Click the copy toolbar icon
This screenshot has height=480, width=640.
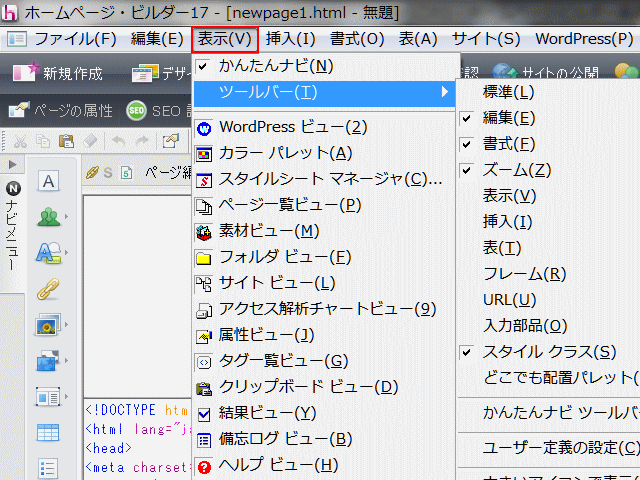(x=43, y=141)
